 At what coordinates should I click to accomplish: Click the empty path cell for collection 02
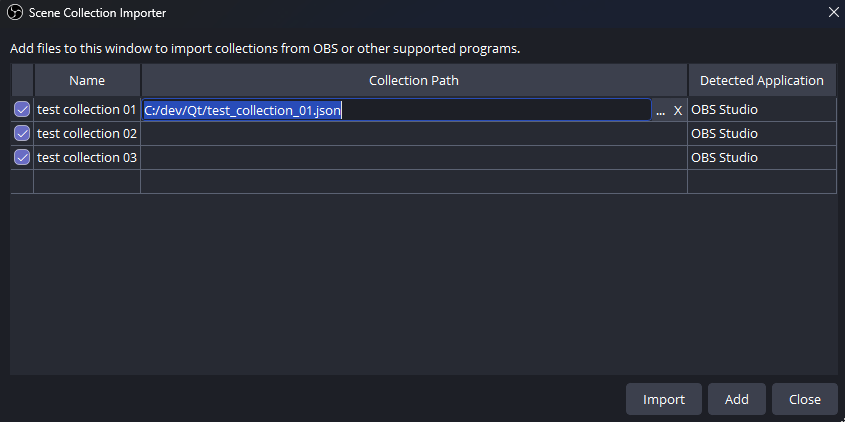414,134
